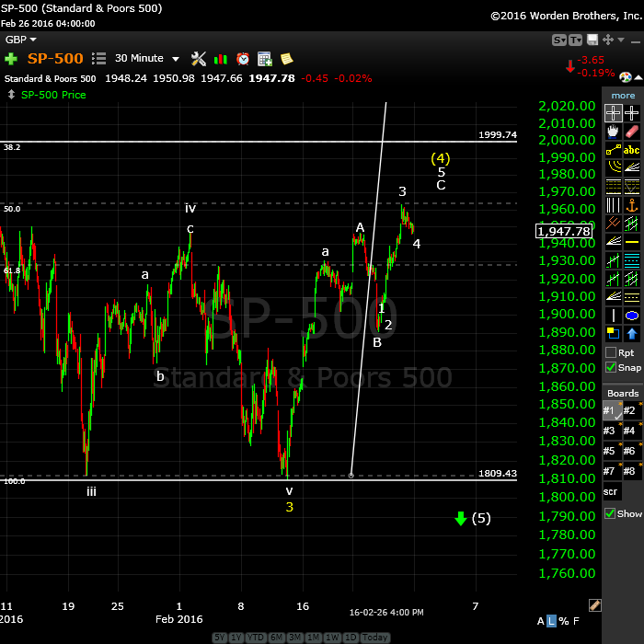Select the L logarithmic scale toggle
644x644 pixels.
pyautogui.click(x=551, y=621)
